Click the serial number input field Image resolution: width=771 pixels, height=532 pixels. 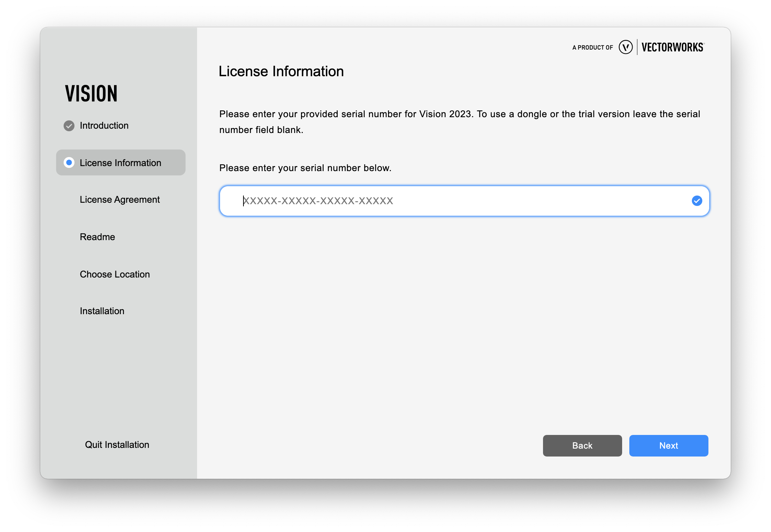tap(464, 201)
